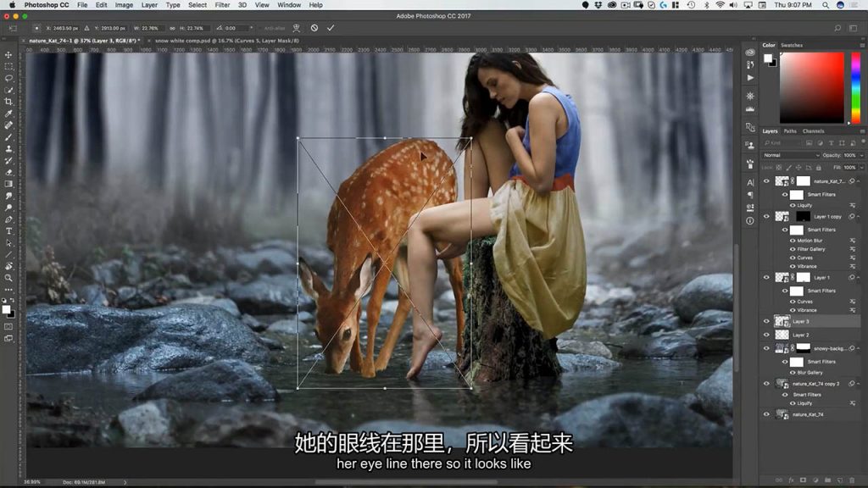
Task: Commit the transform with the checkmark
Action: pyautogui.click(x=331, y=28)
